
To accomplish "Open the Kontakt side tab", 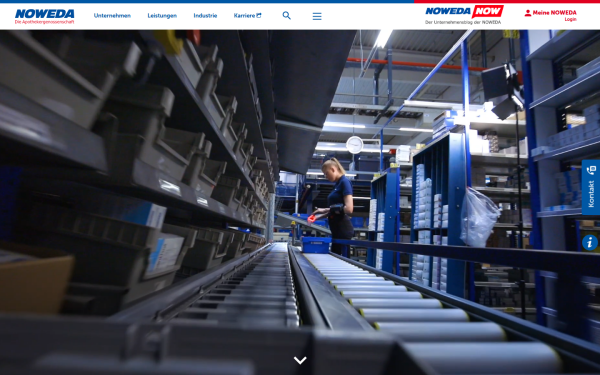I will click(591, 187).
